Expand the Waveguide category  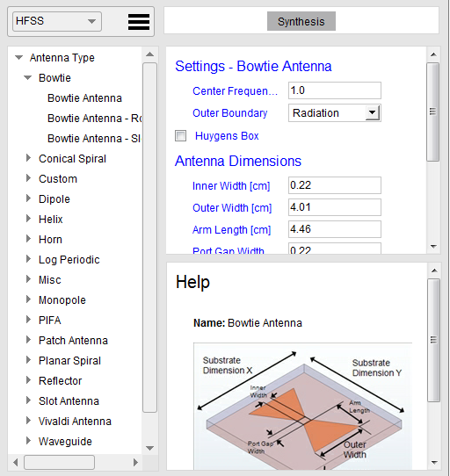pyautogui.click(x=28, y=441)
